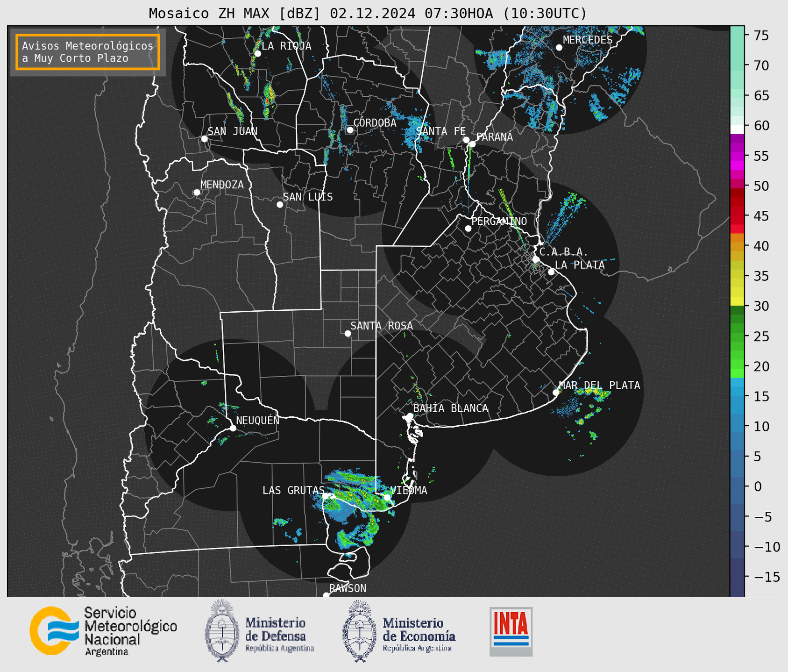The image size is (788, 672).
Task: Click the MENDOZA city marker dot
Action: tap(197, 193)
